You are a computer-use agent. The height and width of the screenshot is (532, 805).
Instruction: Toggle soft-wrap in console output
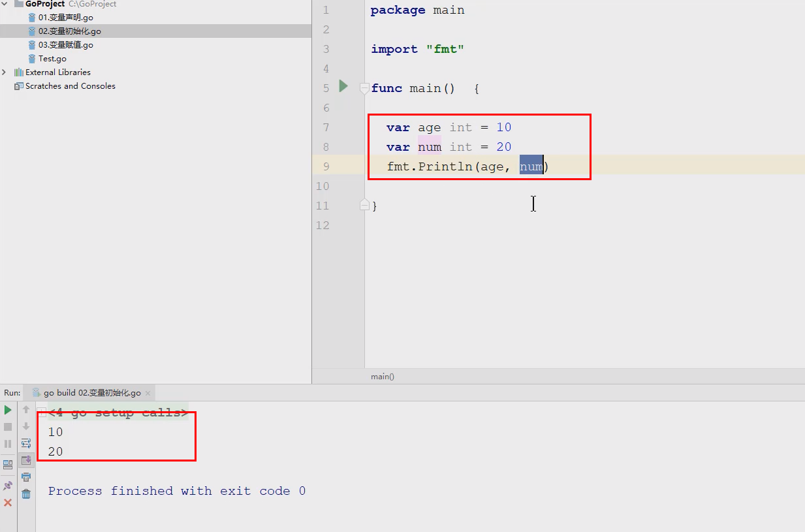pos(26,443)
